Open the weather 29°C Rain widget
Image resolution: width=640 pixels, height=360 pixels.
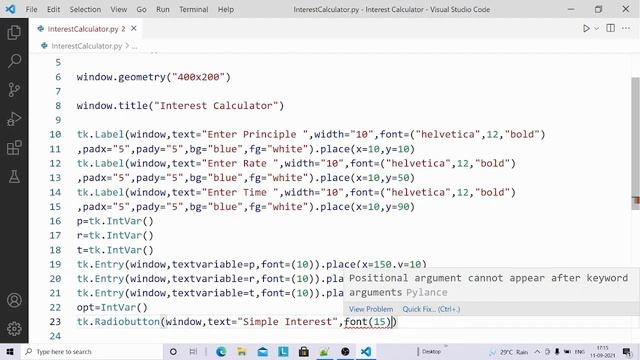click(509, 351)
